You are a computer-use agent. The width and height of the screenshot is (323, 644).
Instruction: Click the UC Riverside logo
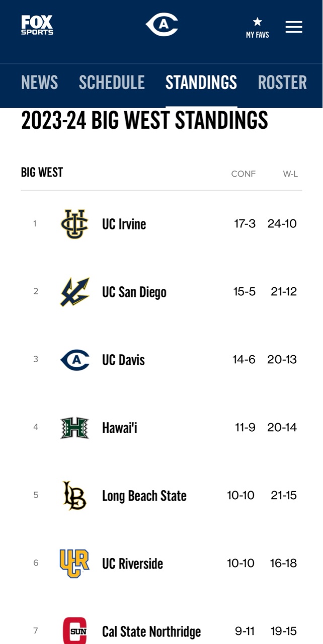[x=74, y=563]
